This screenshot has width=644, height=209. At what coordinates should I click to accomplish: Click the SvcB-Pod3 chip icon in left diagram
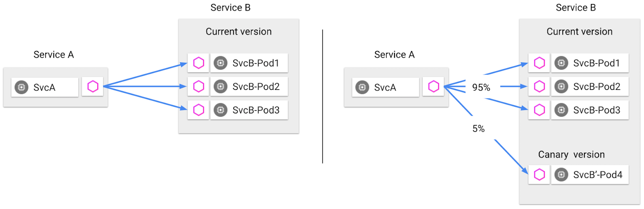[221, 110]
